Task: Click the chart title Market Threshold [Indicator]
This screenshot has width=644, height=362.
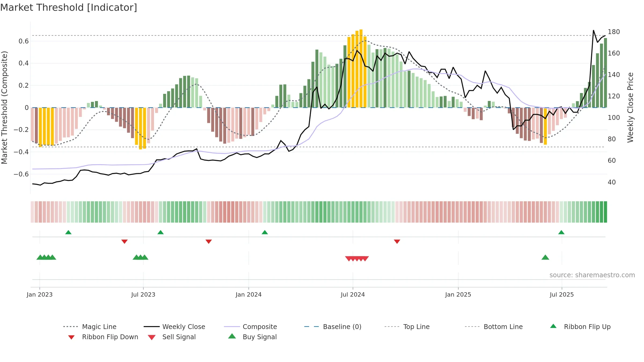Action: [69, 8]
